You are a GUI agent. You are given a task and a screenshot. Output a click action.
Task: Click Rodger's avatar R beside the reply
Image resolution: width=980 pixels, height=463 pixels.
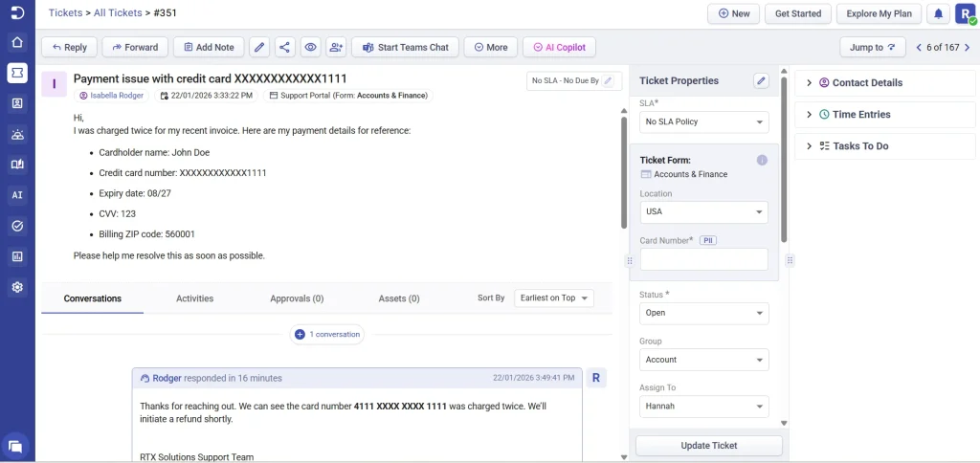[x=595, y=378]
